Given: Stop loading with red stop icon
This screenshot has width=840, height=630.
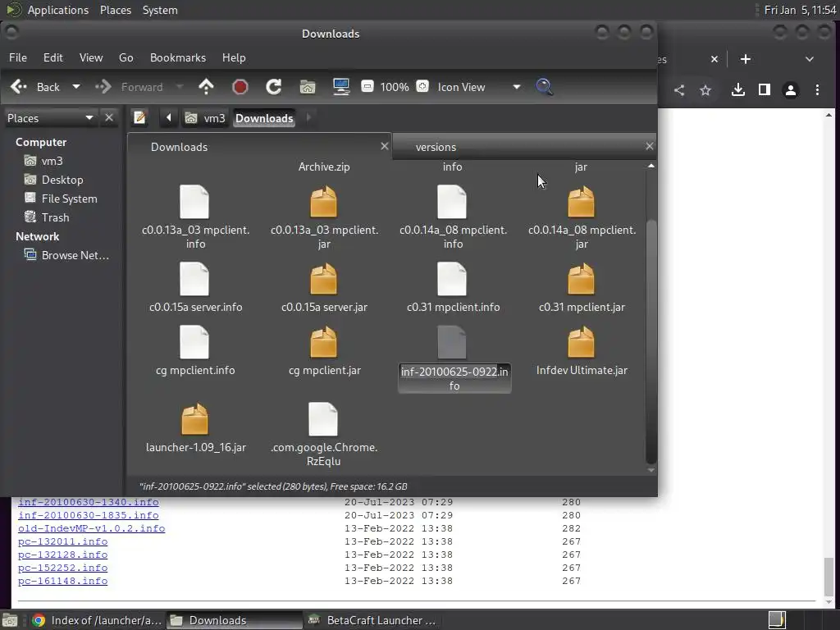Looking at the screenshot, I should (x=240, y=87).
